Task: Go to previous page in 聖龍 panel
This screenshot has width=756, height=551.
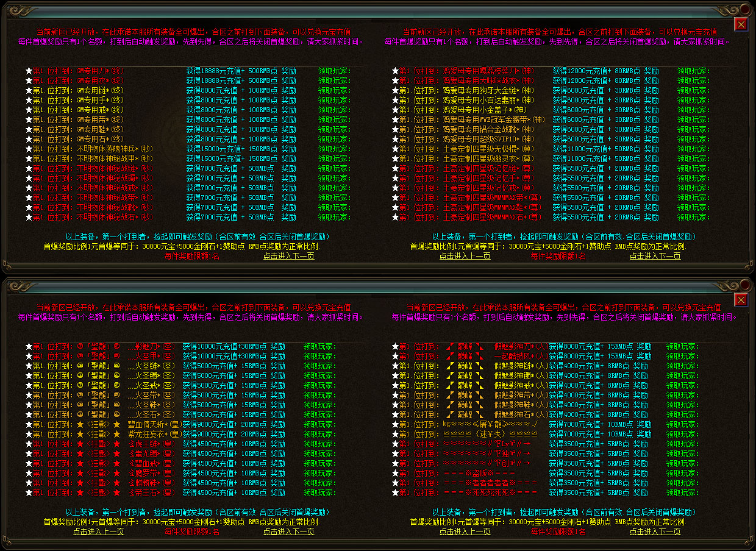Action: point(98,531)
